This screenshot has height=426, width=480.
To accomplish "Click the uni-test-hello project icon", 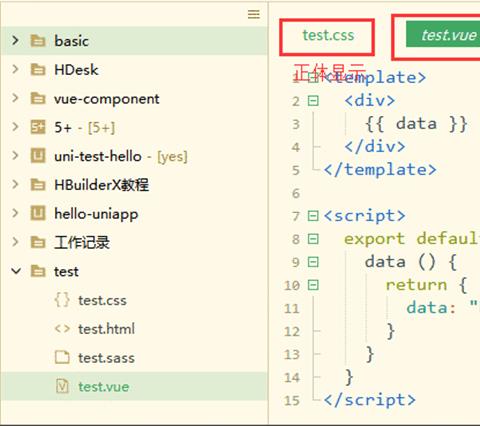I will point(38,156).
